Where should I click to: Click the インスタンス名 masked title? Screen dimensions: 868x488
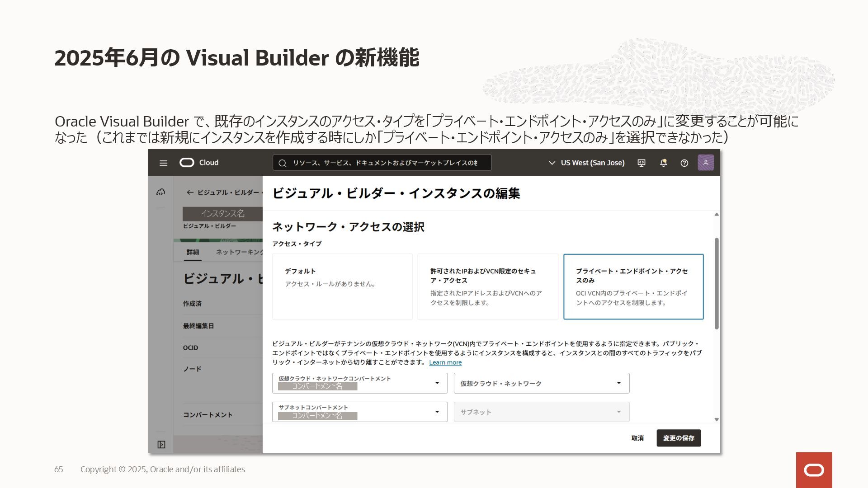pyautogui.click(x=222, y=214)
